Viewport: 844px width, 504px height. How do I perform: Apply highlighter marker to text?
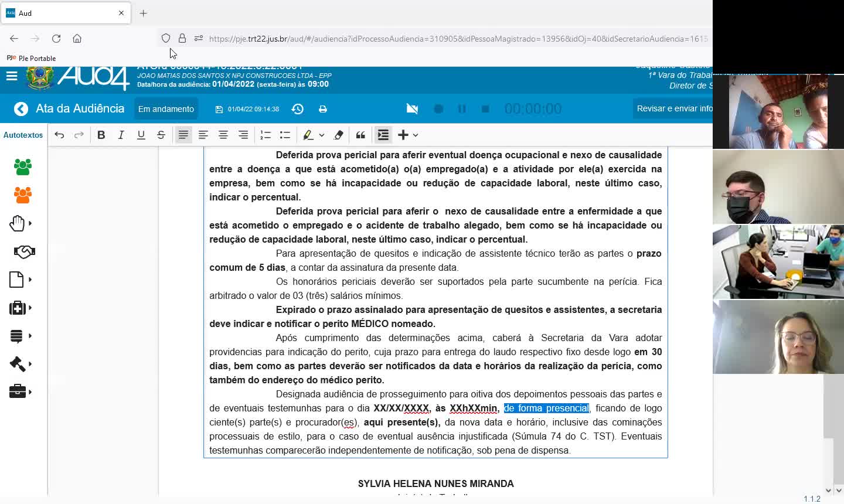coord(308,135)
